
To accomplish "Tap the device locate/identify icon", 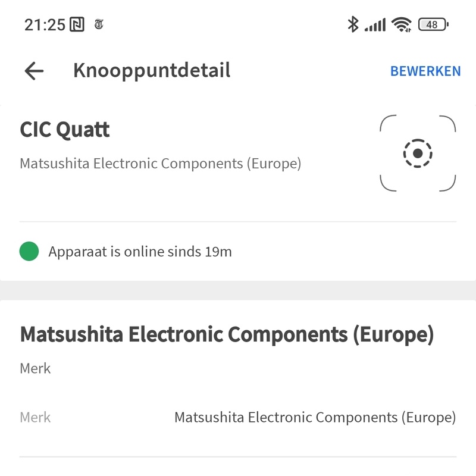I will coord(418,154).
